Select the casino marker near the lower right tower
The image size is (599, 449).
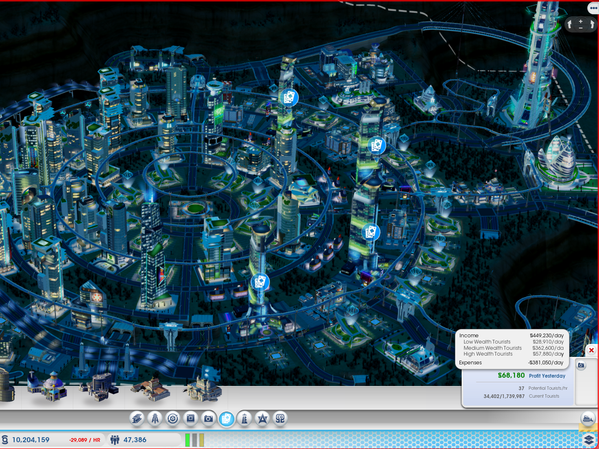coord(371,232)
